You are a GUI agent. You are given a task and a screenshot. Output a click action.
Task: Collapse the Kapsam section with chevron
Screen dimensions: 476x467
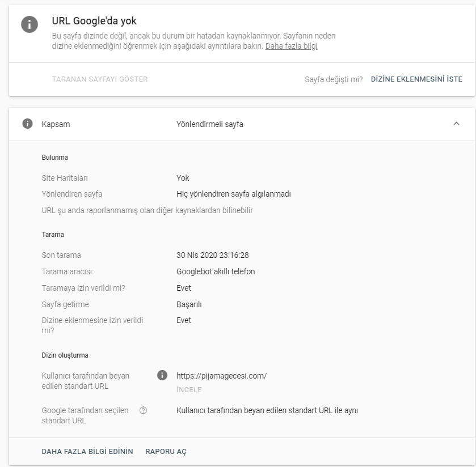coord(456,124)
